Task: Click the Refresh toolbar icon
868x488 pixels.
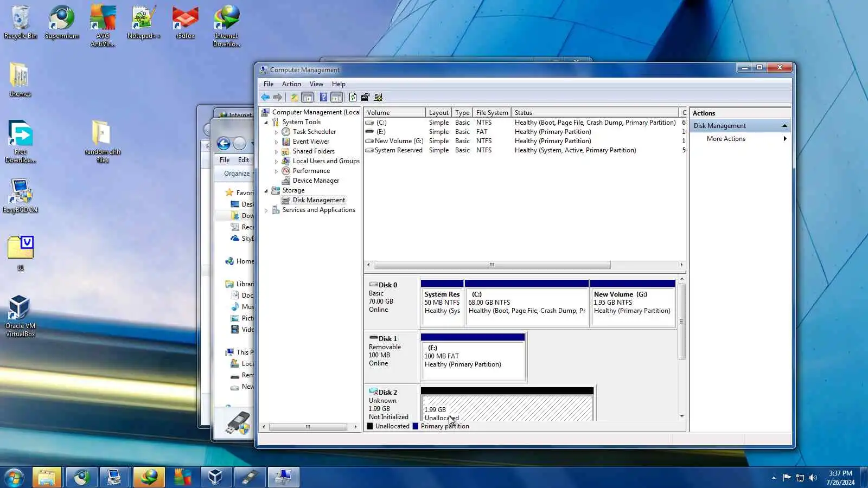Action: tap(353, 98)
